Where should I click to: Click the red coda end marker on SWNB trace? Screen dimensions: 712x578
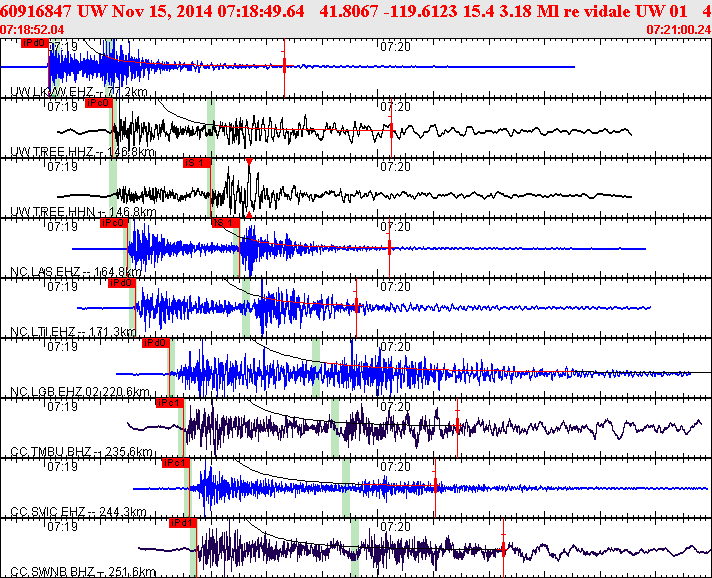tap(503, 549)
